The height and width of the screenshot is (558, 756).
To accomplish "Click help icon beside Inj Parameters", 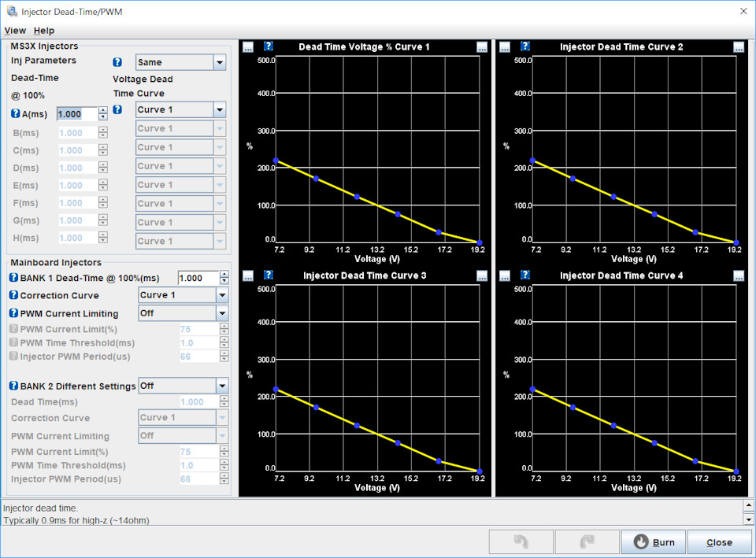I will 117,62.
